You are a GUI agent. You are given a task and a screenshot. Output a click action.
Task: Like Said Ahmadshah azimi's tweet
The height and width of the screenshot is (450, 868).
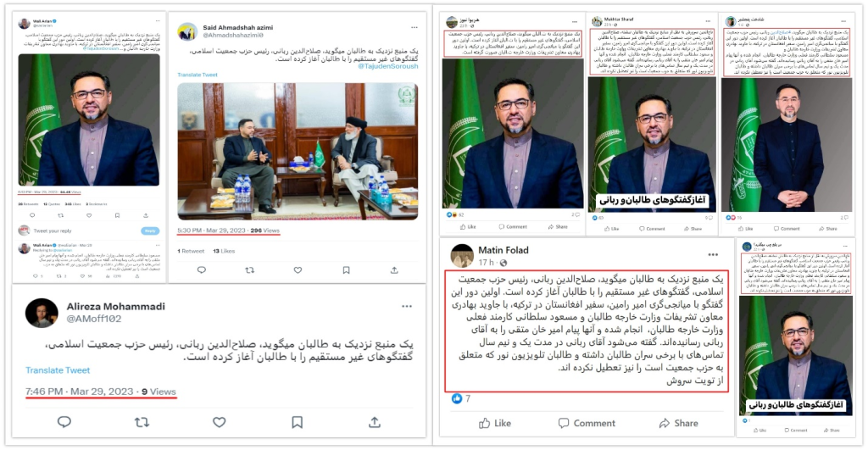298,270
